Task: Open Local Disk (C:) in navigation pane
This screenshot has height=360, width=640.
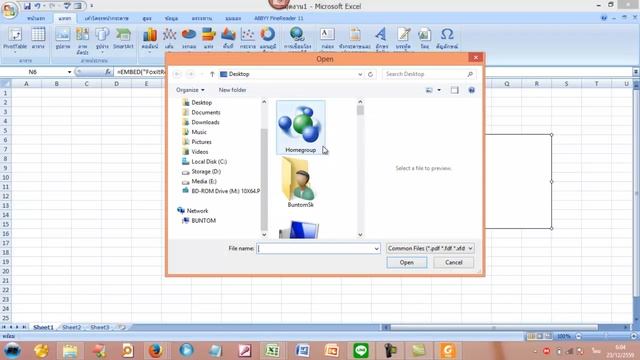Action: click(209, 162)
